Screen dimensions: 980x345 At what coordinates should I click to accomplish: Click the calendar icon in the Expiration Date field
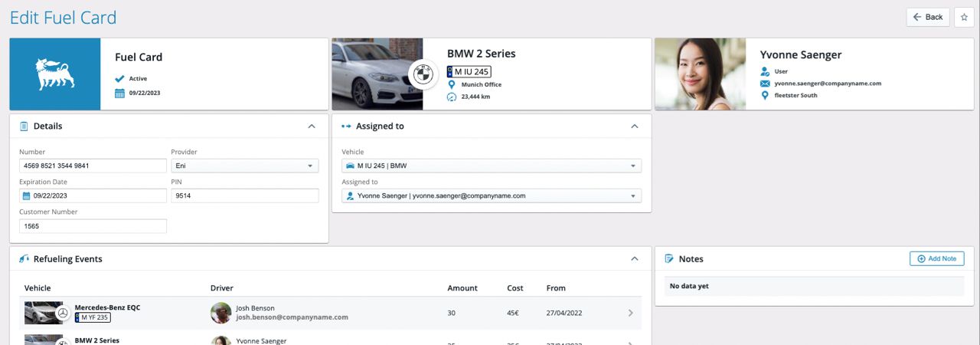click(x=27, y=195)
